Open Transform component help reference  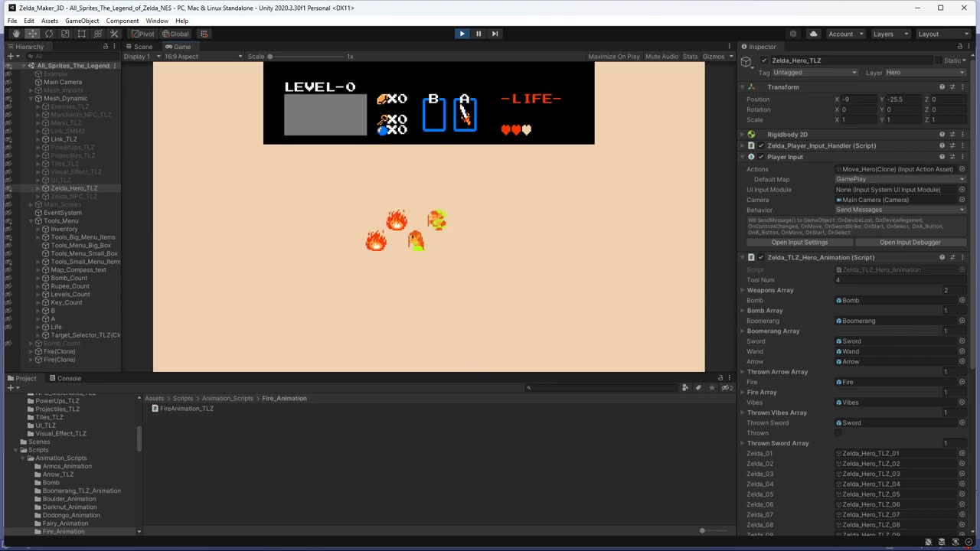pyautogui.click(x=942, y=87)
